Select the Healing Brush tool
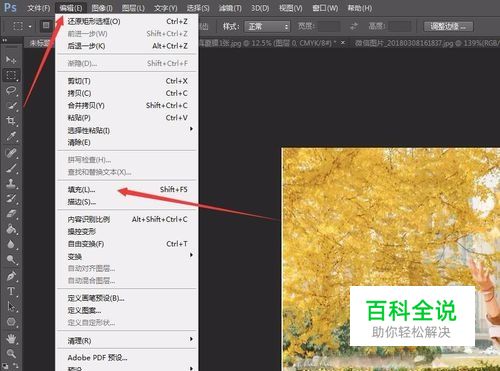500x371 pixels. point(11,153)
